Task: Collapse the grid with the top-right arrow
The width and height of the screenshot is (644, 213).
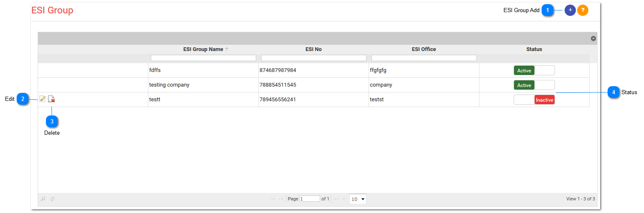Action: [593, 38]
